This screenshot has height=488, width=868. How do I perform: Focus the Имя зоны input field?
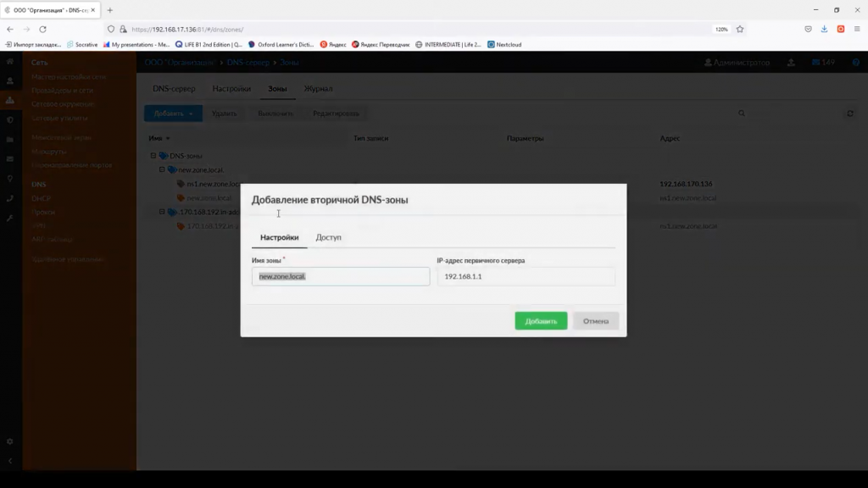click(341, 277)
